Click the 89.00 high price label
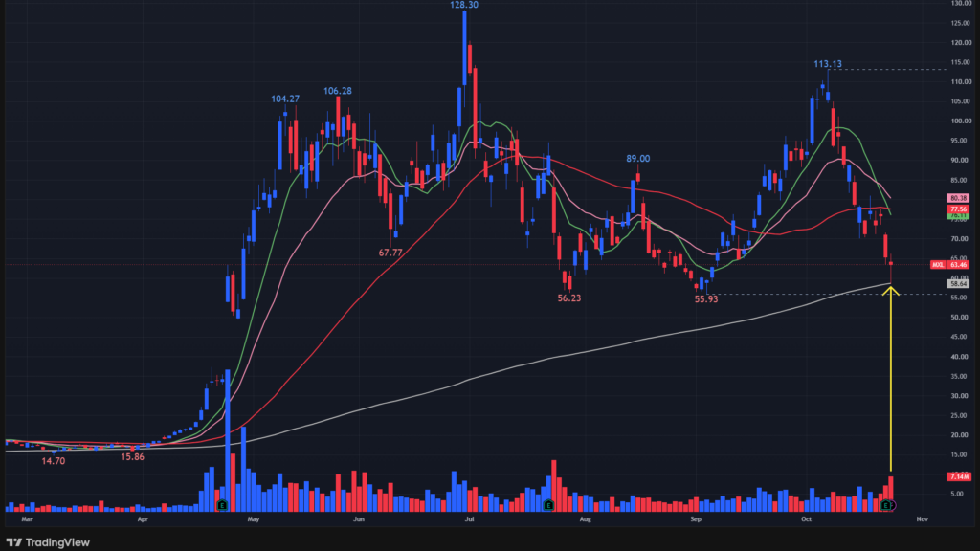 click(638, 159)
